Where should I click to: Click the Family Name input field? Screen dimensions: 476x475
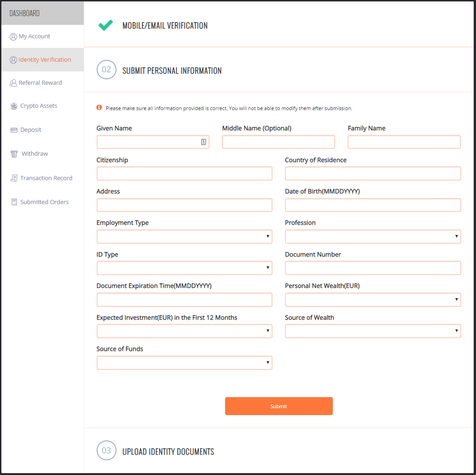(404, 142)
